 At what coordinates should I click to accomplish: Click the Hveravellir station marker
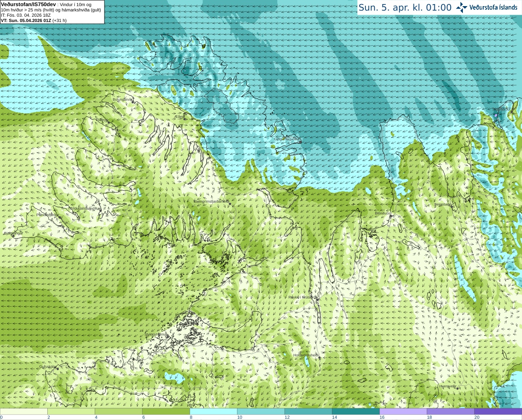(x=457, y=389)
